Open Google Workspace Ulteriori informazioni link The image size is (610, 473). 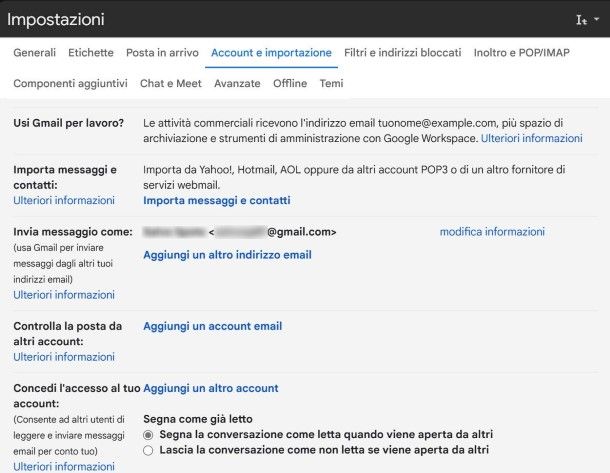(531, 138)
